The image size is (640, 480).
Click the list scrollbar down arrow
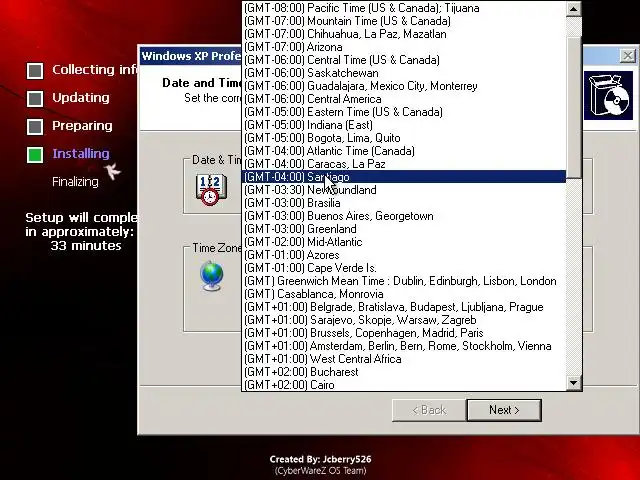coord(573,383)
